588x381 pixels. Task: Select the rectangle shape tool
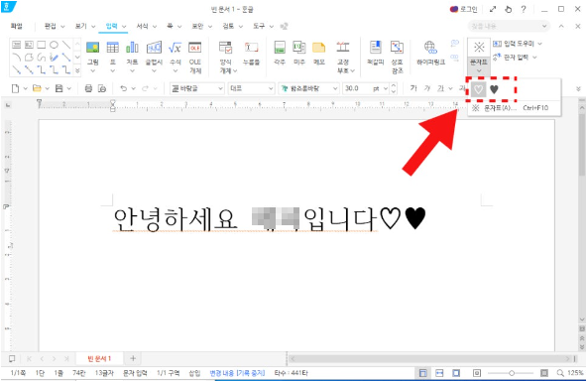point(42,45)
